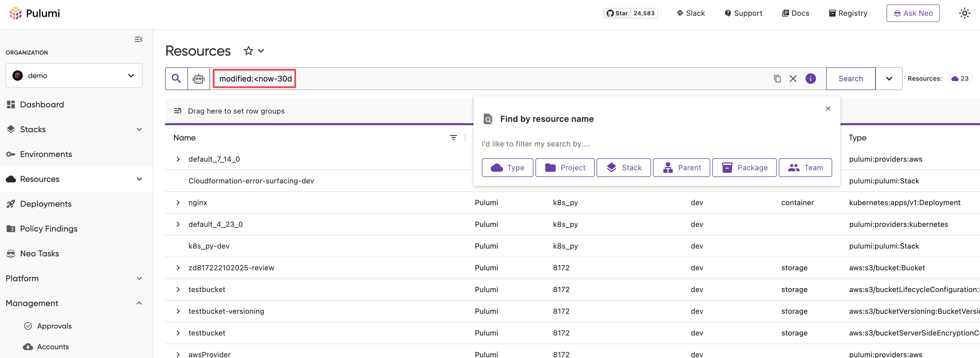
Task: Open the Registry link
Action: tap(848, 13)
